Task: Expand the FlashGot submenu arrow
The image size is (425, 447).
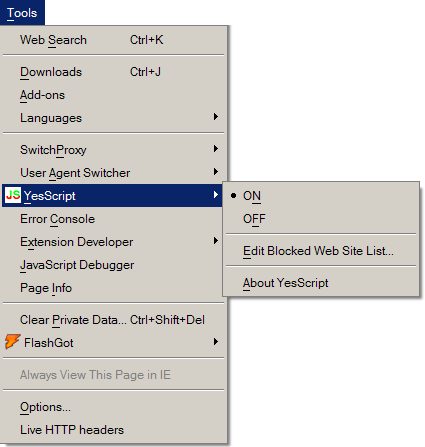Action: click(x=216, y=342)
